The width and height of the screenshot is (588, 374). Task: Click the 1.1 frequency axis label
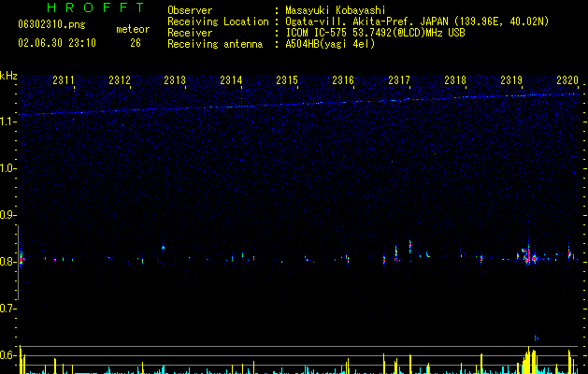(x=8, y=122)
